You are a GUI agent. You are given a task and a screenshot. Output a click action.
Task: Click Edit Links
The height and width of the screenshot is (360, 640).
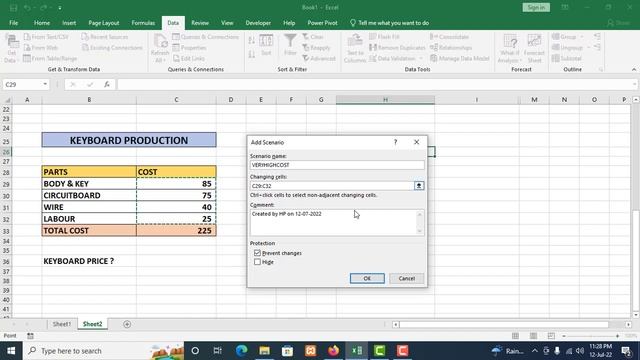pos(189,58)
